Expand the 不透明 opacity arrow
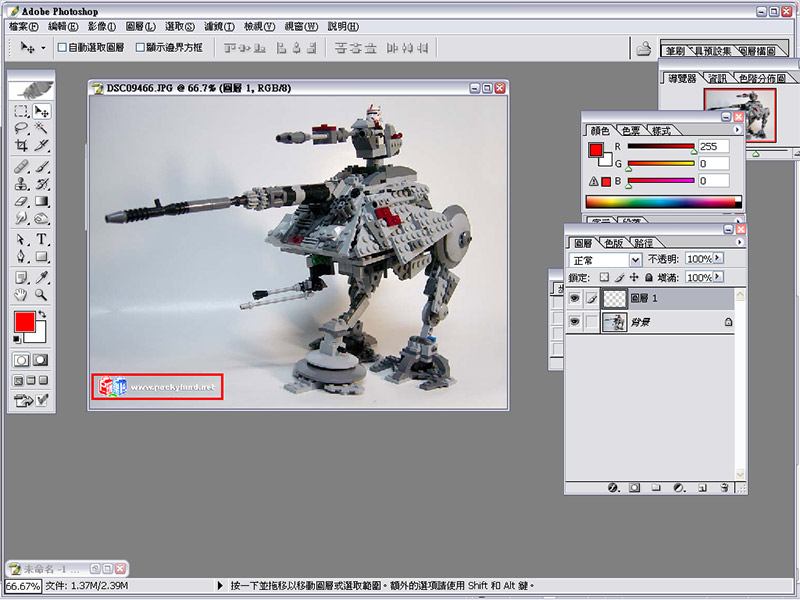This screenshot has height=600, width=800. tap(718, 259)
